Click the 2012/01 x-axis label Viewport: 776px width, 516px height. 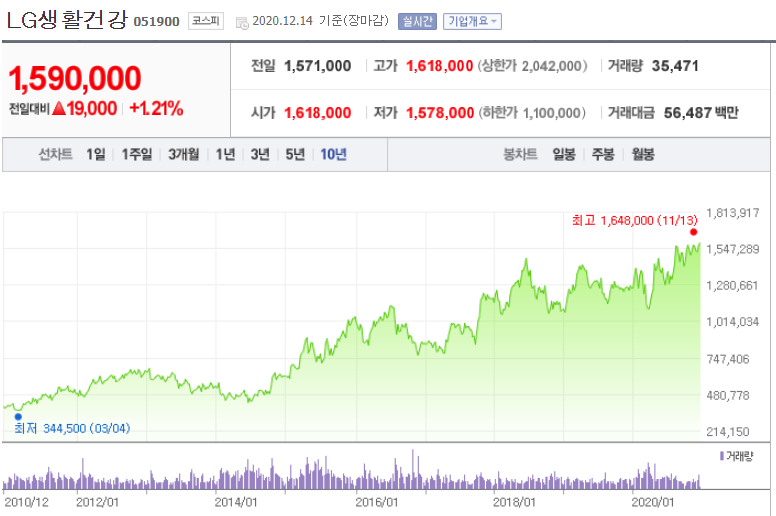(97, 502)
